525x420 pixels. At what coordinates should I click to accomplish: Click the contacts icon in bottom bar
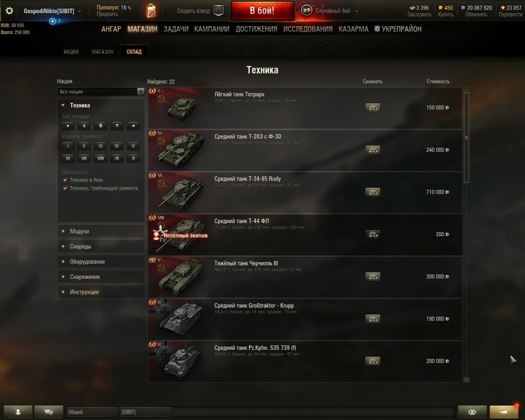tap(472, 412)
